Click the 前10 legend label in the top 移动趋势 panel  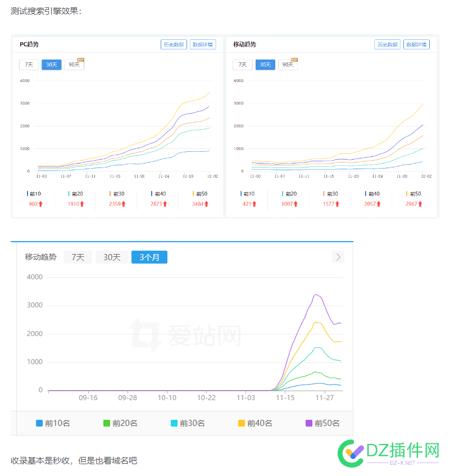tap(249, 194)
